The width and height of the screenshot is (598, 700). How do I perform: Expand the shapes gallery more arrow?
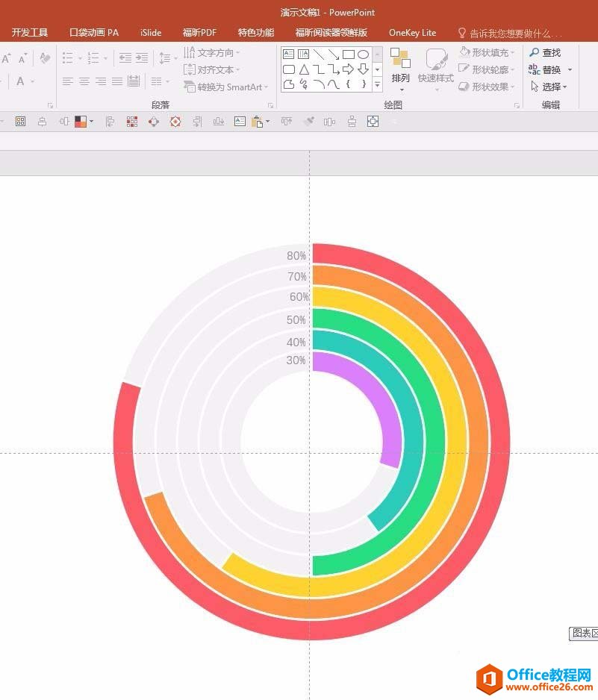377,85
